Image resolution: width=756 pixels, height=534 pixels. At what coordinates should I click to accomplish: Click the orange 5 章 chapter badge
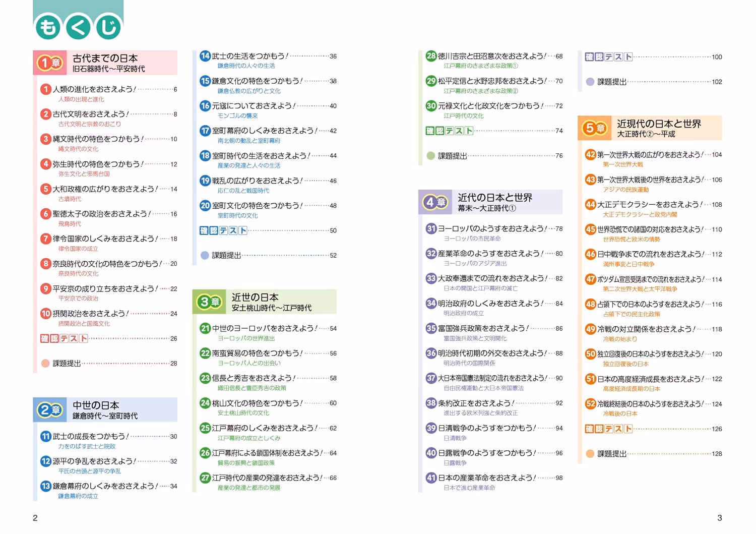pos(594,128)
